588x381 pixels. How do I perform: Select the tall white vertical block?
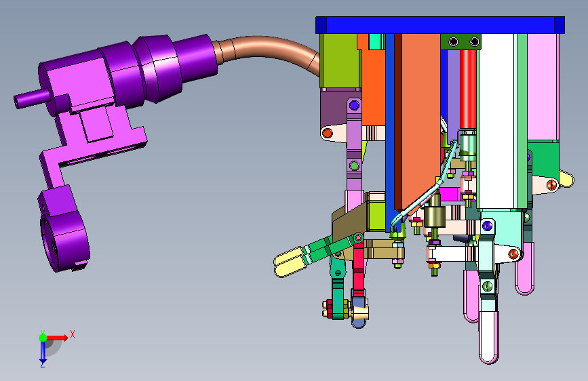[x=496, y=120]
